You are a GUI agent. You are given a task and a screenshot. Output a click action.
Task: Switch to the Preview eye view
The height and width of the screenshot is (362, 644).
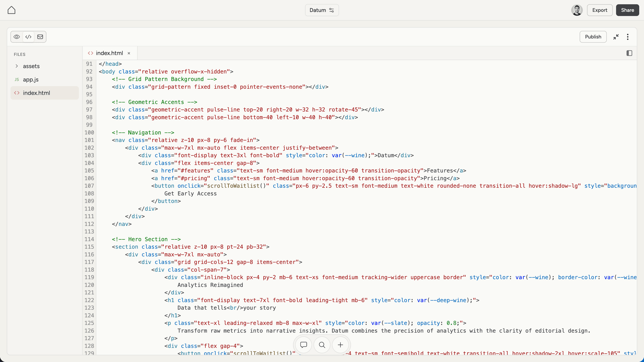point(17,37)
